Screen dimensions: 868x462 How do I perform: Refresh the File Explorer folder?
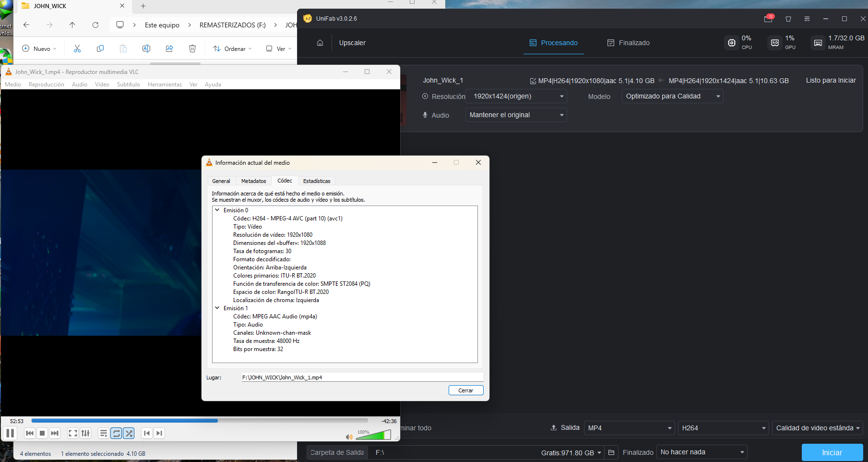95,25
